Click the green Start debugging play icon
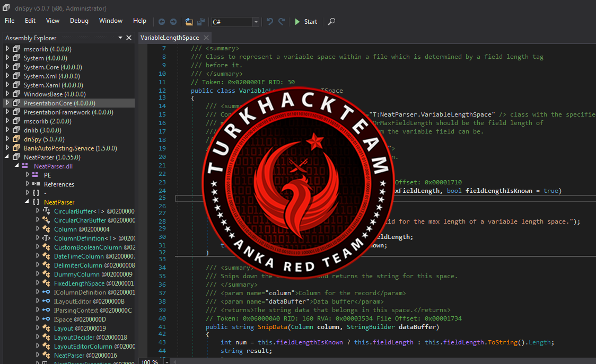 tap(297, 22)
